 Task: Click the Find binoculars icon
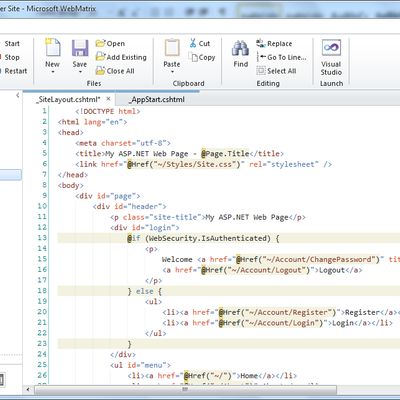(x=241, y=48)
